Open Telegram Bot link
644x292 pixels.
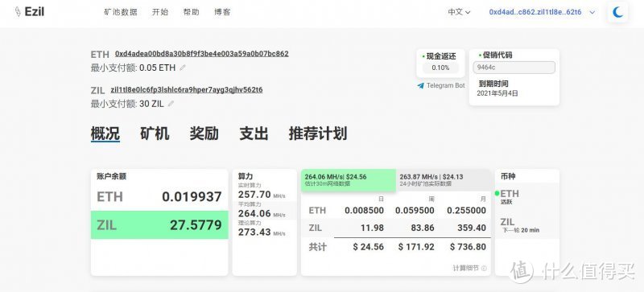pos(441,85)
